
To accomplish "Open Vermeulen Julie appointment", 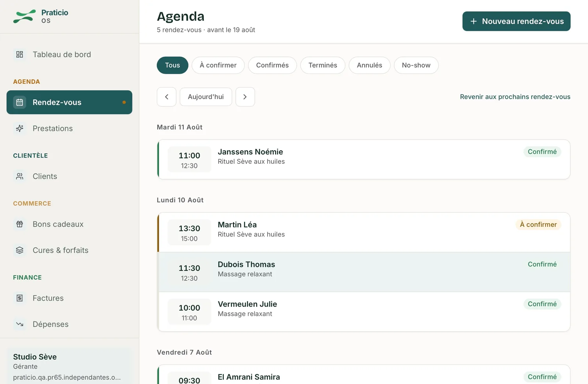I will 364,312.
